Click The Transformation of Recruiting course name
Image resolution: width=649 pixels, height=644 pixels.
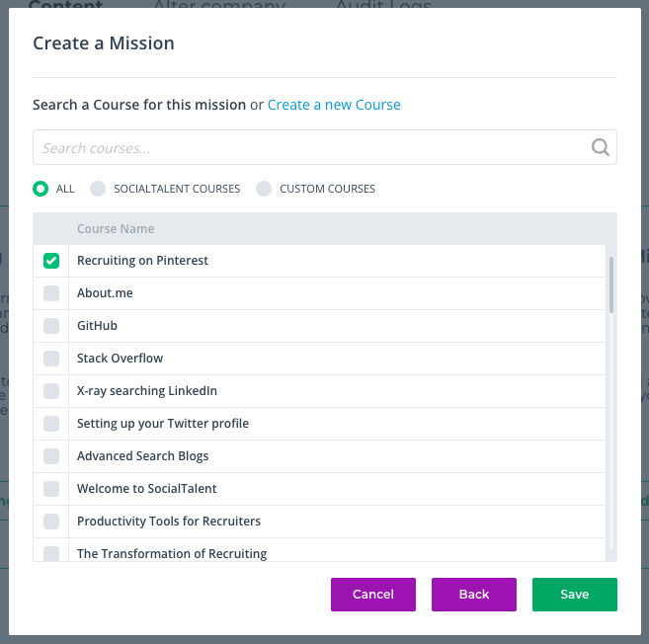(x=172, y=554)
